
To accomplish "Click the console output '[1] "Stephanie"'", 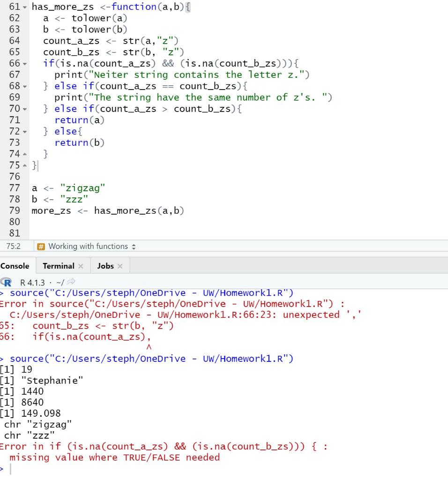I will pos(41,381).
